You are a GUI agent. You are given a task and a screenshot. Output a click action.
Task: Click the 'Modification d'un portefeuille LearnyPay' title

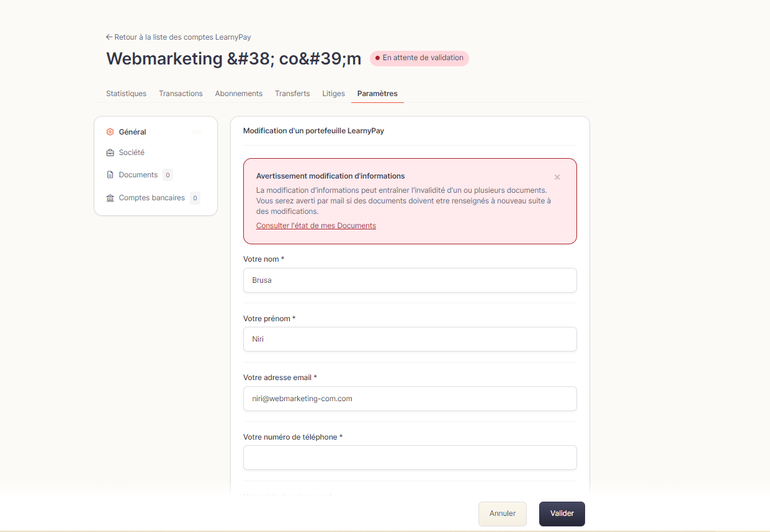coord(313,131)
